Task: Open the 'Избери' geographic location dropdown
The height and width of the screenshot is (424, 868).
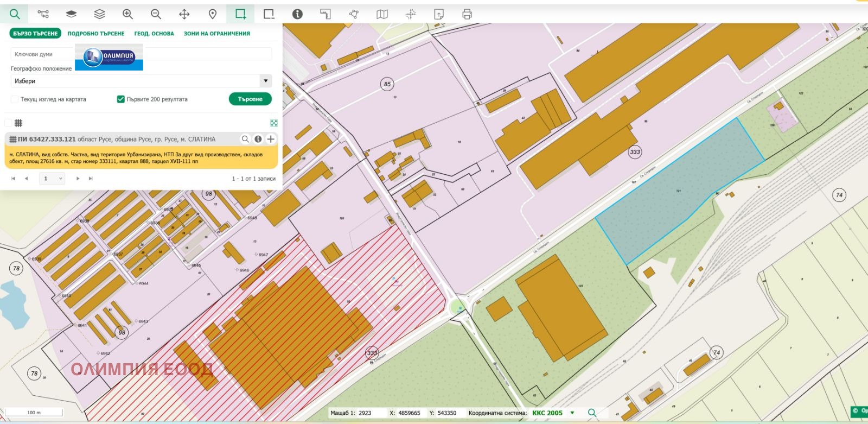Action: pyautogui.click(x=141, y=81)
